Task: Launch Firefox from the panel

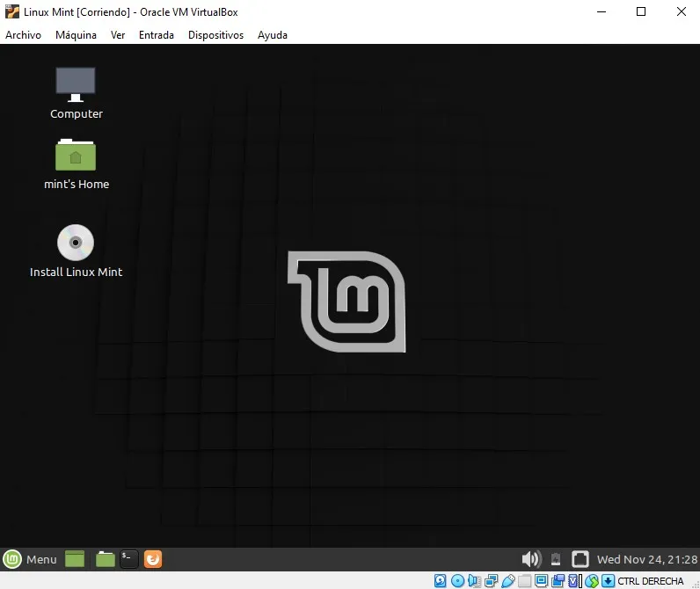Action: (153, 559)
